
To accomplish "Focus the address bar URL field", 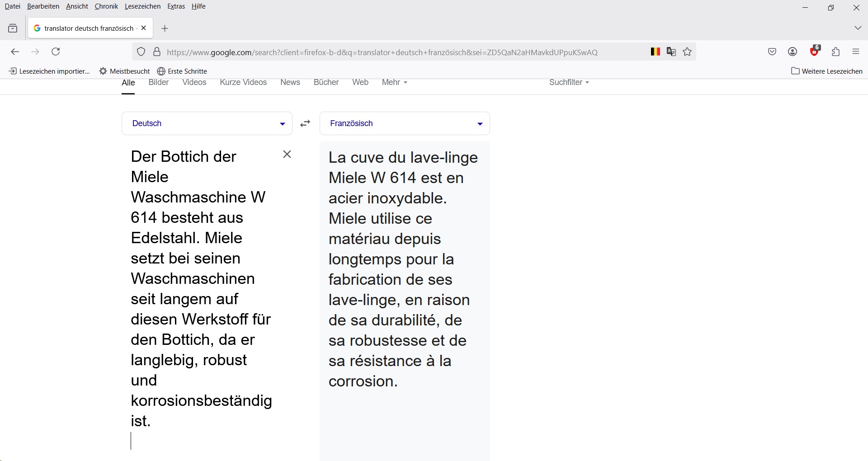I will (x=382, y=52).
